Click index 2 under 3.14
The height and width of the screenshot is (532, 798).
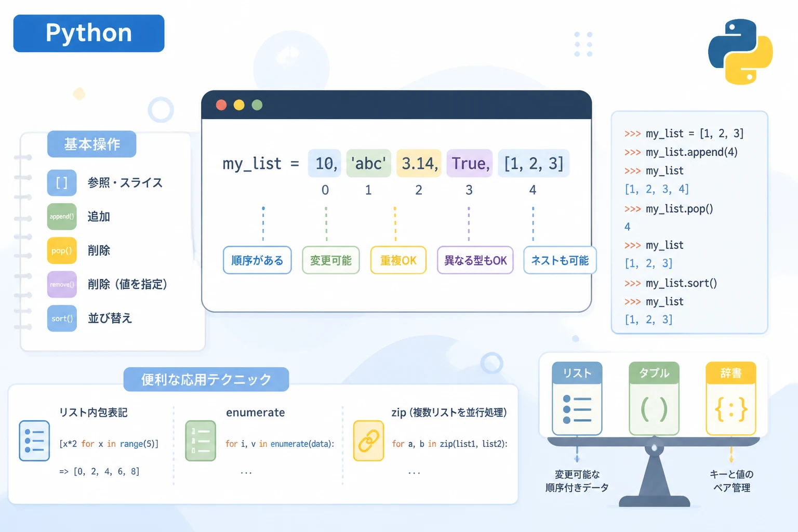(419, 190)
